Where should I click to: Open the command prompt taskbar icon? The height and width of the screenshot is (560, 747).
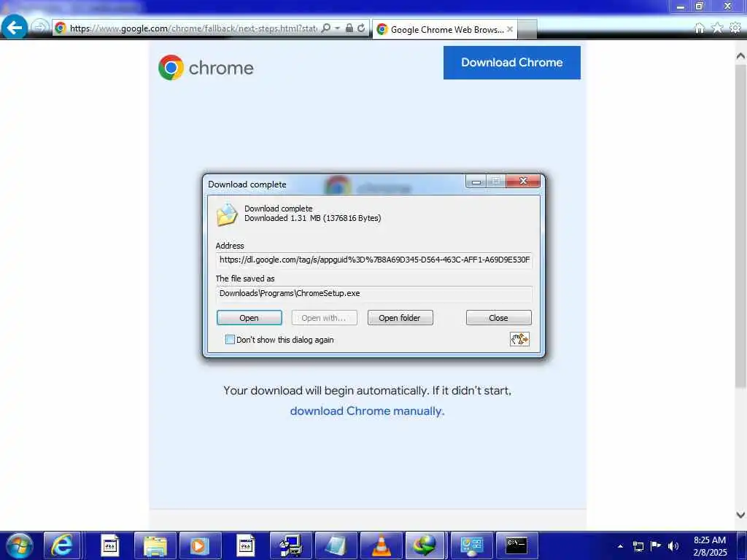(516, 545)
